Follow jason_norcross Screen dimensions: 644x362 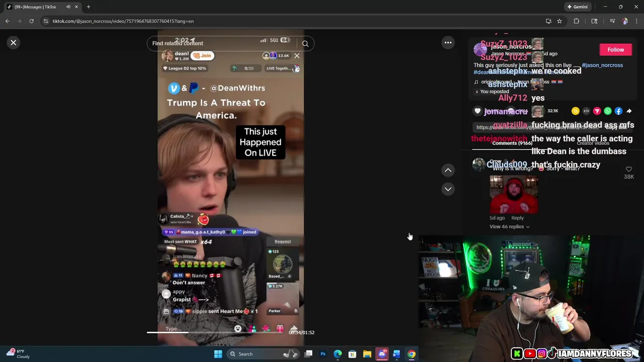[615, 50]
